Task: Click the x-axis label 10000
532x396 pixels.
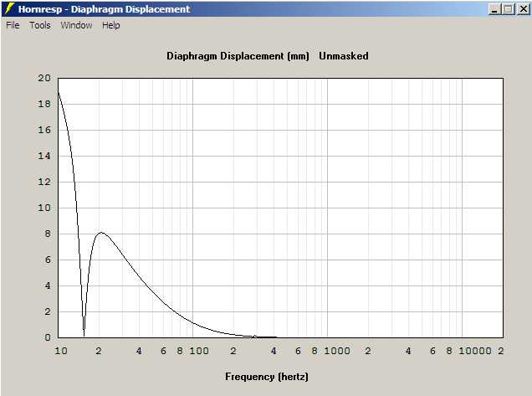Action: pos(475,351)
